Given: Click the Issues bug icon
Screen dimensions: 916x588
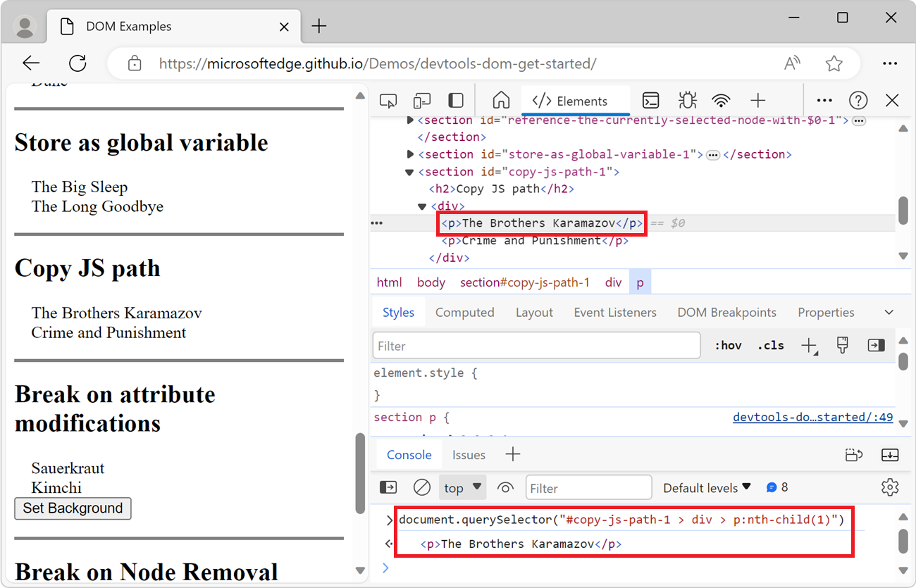Looking at the screenshot, I should (x=686, y=100).
